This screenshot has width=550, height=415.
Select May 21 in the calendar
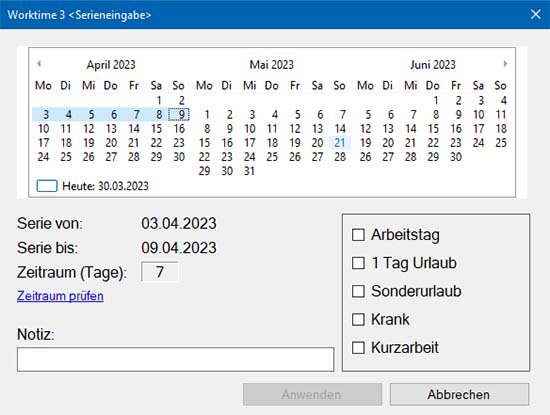pyautogui.click(x=340, y=143)
